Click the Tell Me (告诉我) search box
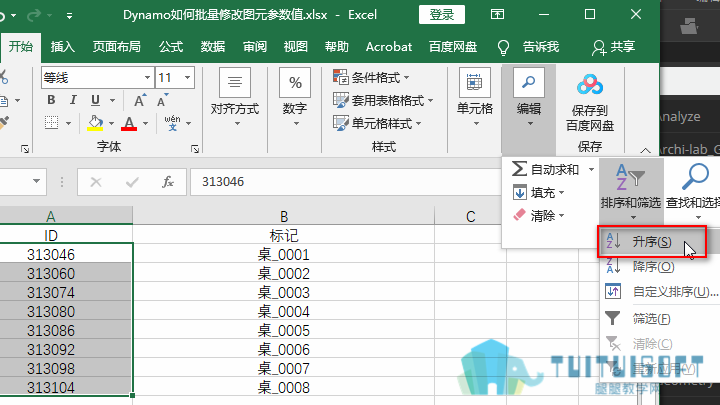Screen dimensions: 720x405 tap(540, 47)
